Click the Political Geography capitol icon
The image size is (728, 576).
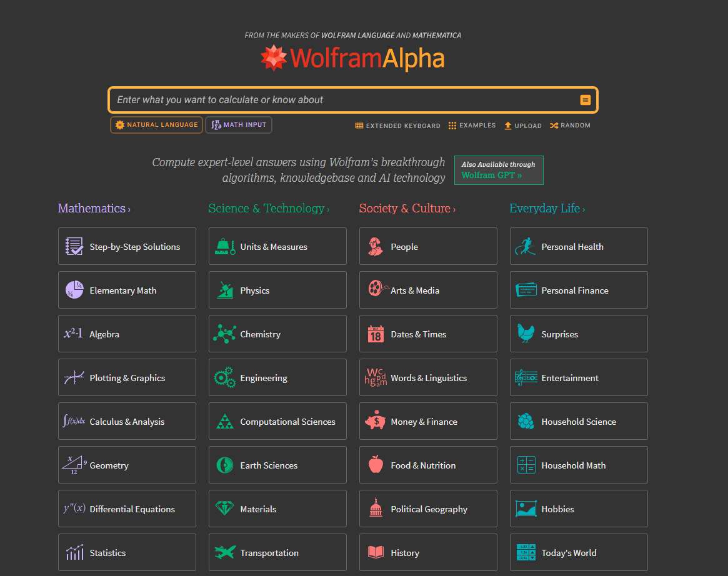coord(376,507)
